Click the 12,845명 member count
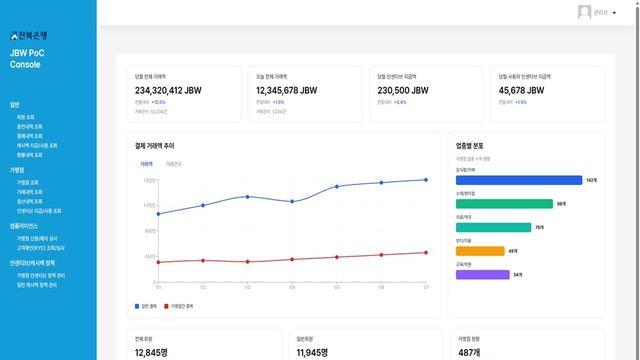This screenshot has width=640, height=360. 151,352
